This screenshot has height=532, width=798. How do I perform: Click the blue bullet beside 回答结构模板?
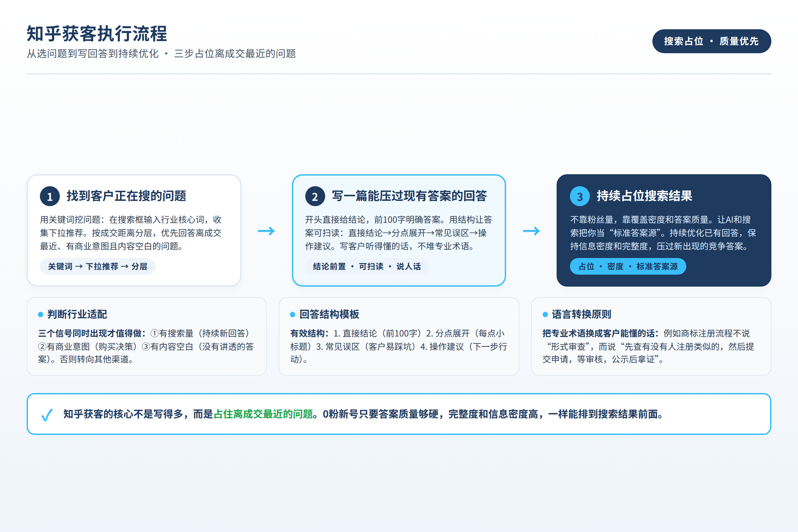[293, 315]
